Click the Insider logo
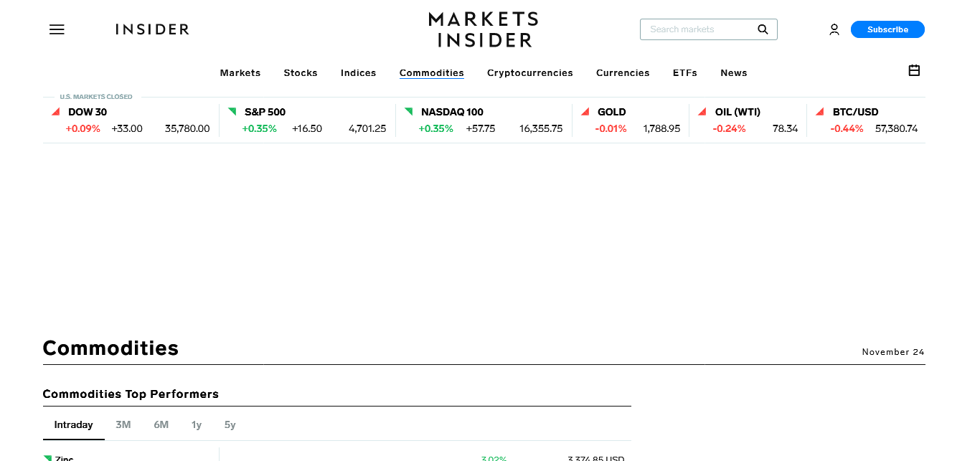Screen dimensions: 980x461 (x=152, y=29)
